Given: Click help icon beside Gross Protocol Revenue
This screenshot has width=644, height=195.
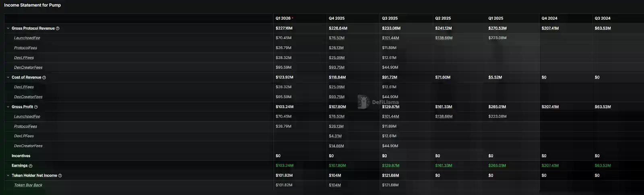Looking at the screenshot, I should 58,29.
